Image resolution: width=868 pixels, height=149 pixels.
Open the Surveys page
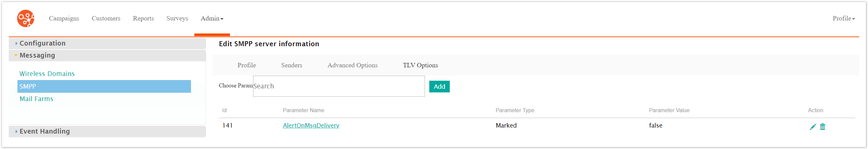pyautogui.click(x=177, y=18)
